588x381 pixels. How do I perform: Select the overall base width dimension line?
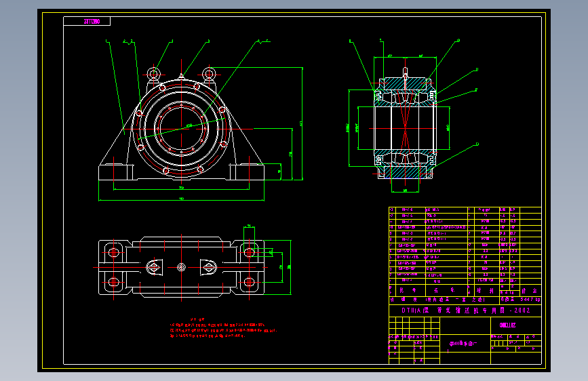[x=182, y=200]
